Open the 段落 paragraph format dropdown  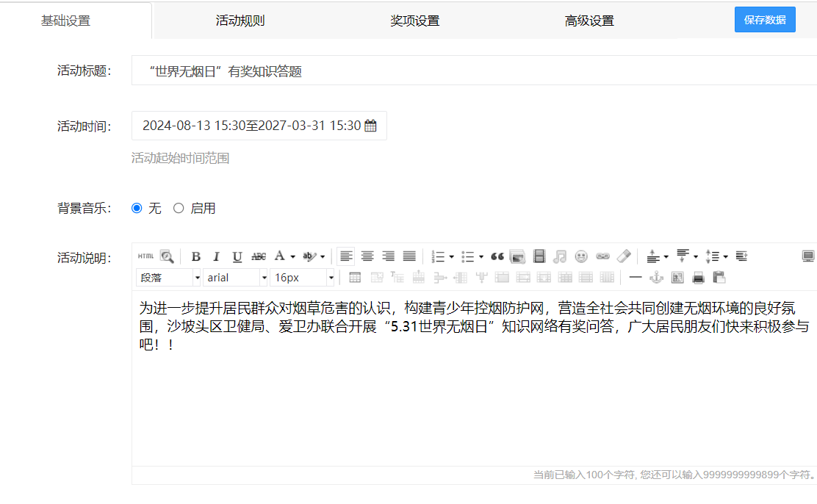pos(168,277)
